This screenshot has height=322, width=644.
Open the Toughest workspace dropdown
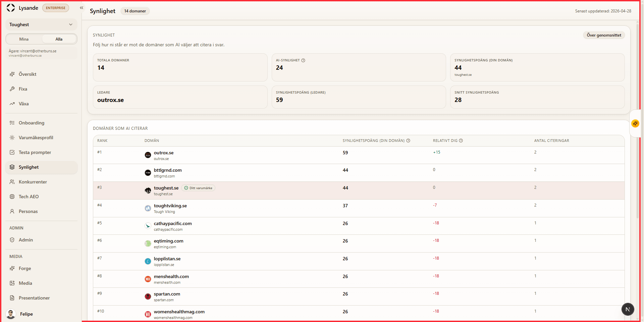tap(41, 24)
